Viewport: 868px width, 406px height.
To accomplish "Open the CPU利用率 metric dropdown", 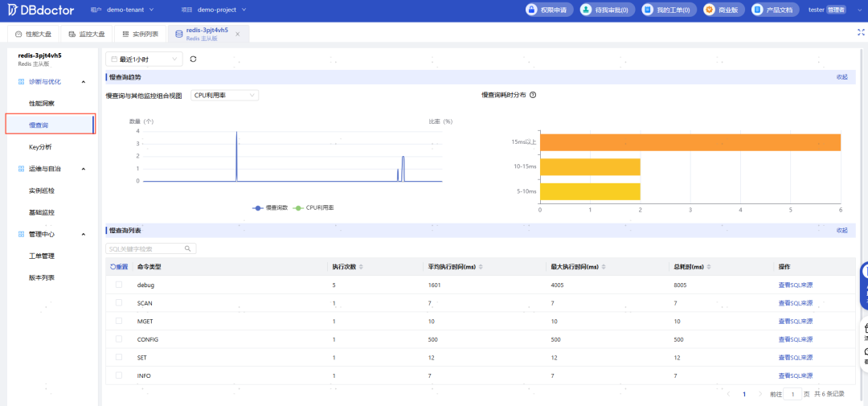I will (x=224, y=95).
